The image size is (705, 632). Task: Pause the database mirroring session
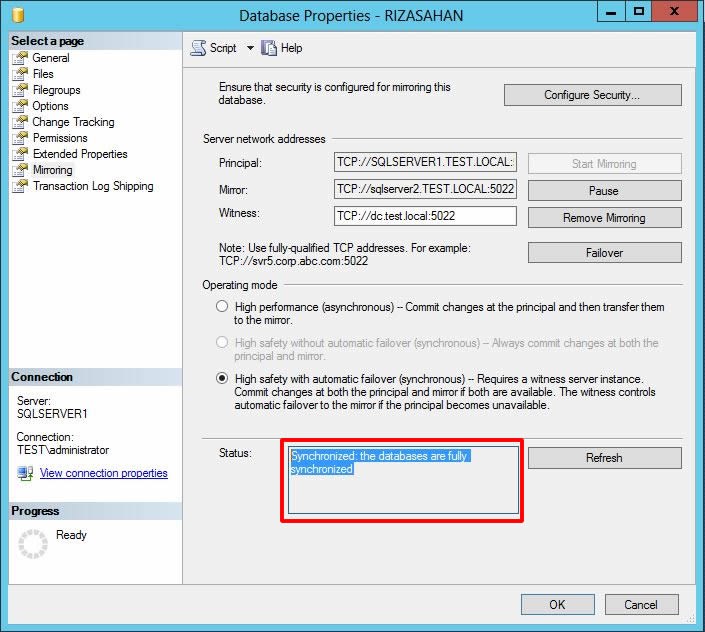pyautogui.click(x=604, y=190)
